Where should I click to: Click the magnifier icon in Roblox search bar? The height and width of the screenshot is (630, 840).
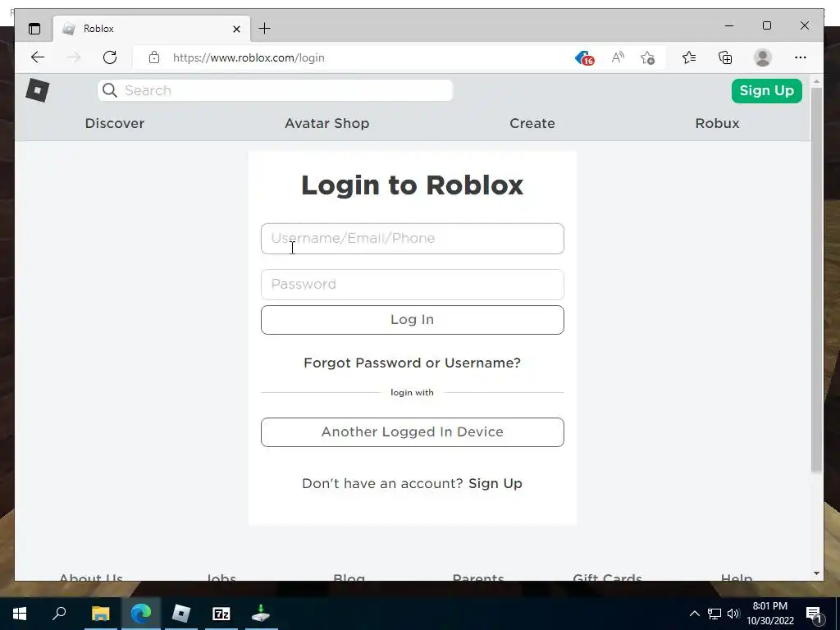109,90
